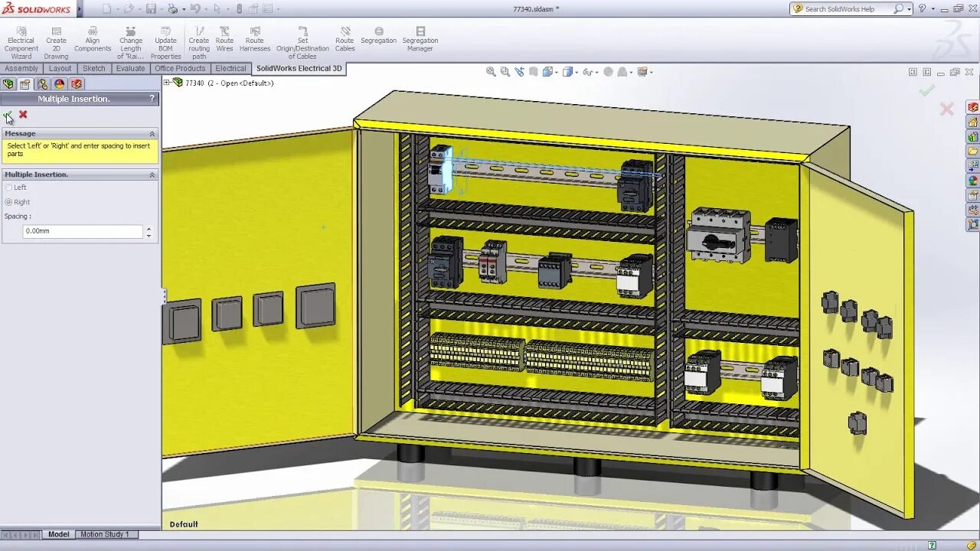
Task: Start the Route Wires command
Action: [224, 39]
